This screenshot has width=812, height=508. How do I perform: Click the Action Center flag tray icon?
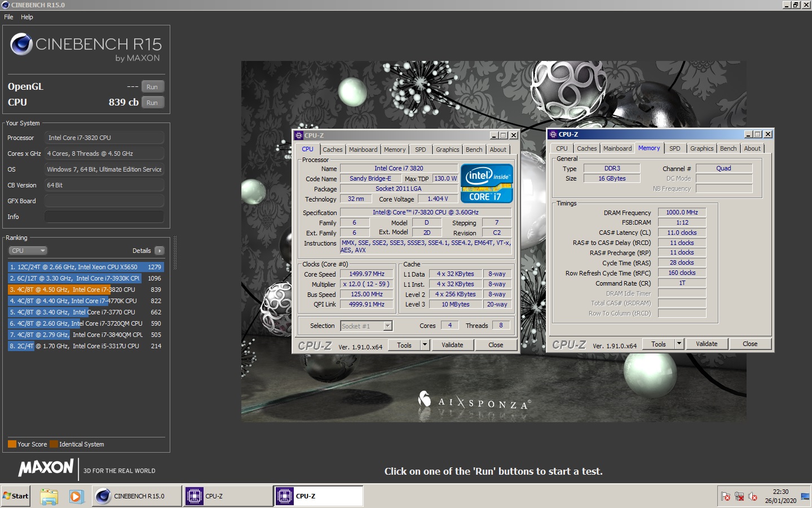pos(726,497)
